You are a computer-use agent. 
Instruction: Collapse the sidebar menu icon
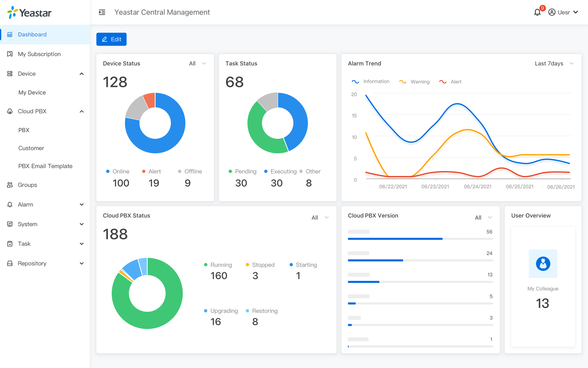pyautogui.click(x=102, y=13)
